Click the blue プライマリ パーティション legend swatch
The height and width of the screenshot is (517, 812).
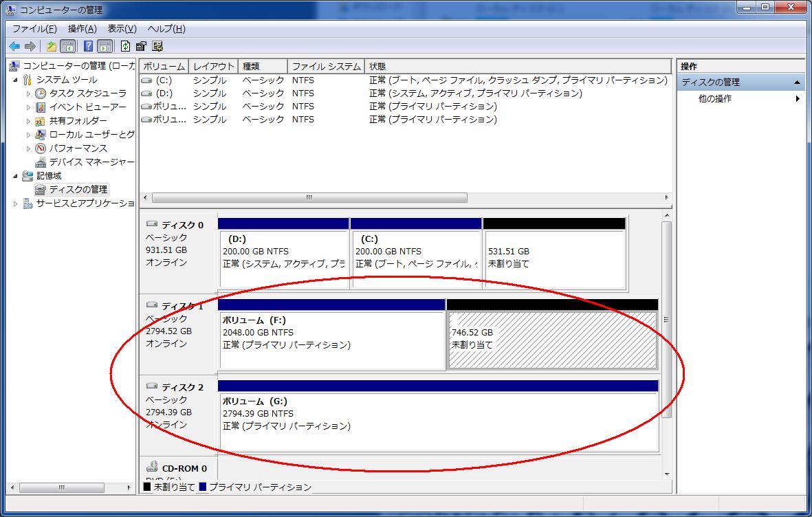[x=202, y=487]
